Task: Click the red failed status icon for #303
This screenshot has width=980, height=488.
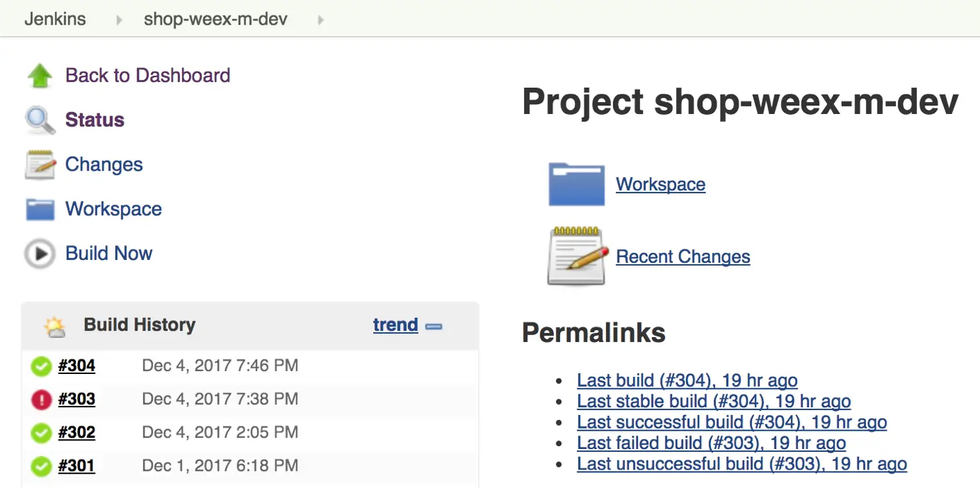Action: click(42, 399)
